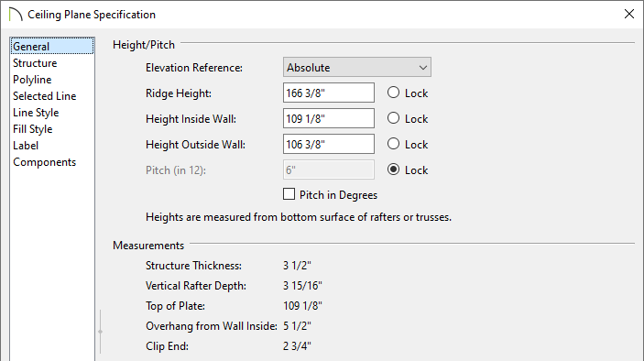Click the Ridge Height input field
644x361 pixels.
pyautogui.click(x=329, y=93)
